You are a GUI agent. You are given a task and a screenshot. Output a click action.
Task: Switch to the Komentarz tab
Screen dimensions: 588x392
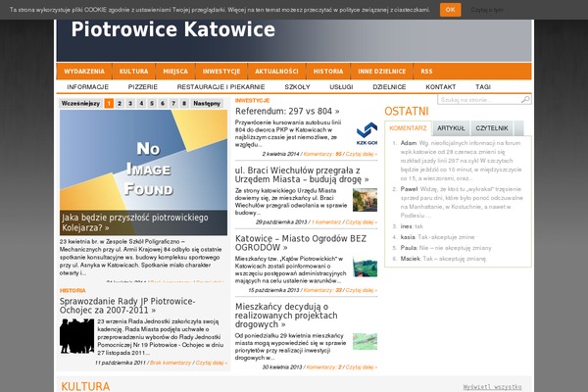coord(408,128)
